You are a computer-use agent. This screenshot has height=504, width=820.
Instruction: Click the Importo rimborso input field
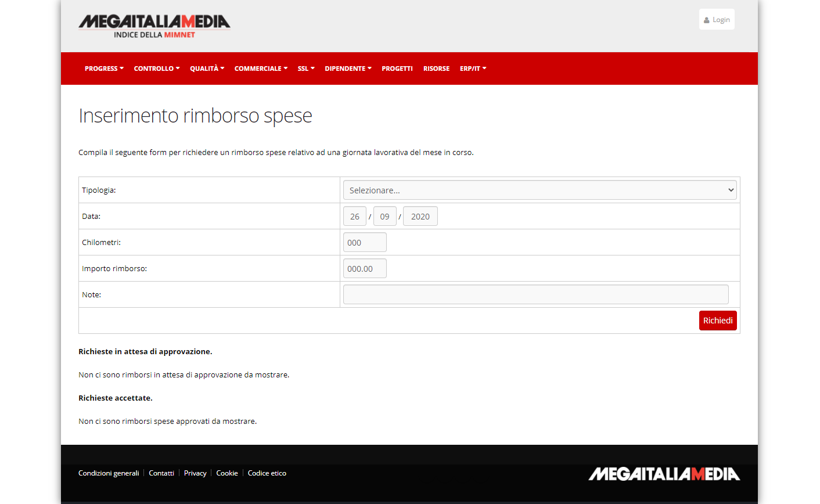(365, 268)
